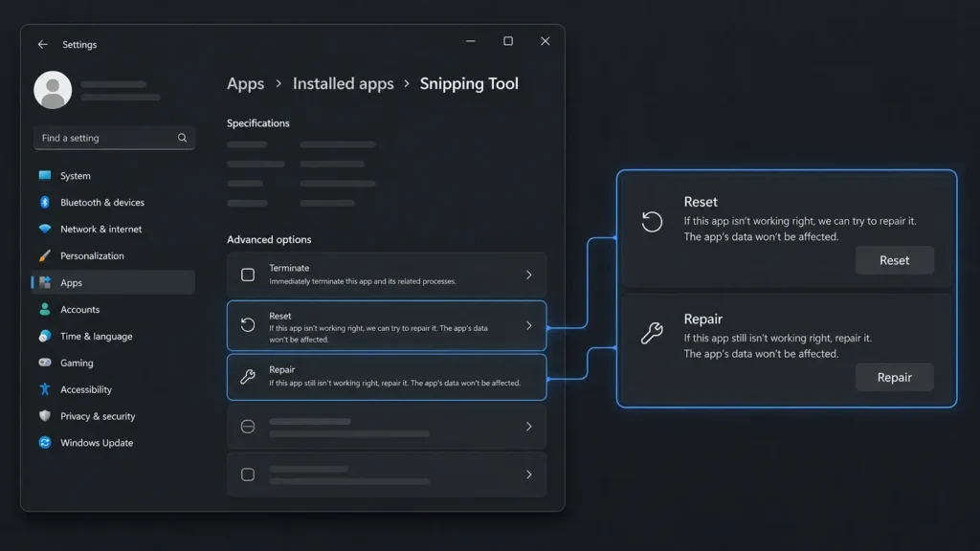Click the Apps sidebar icon
The width and height of the screenshot is (980, 551).
tap(45, 282)
